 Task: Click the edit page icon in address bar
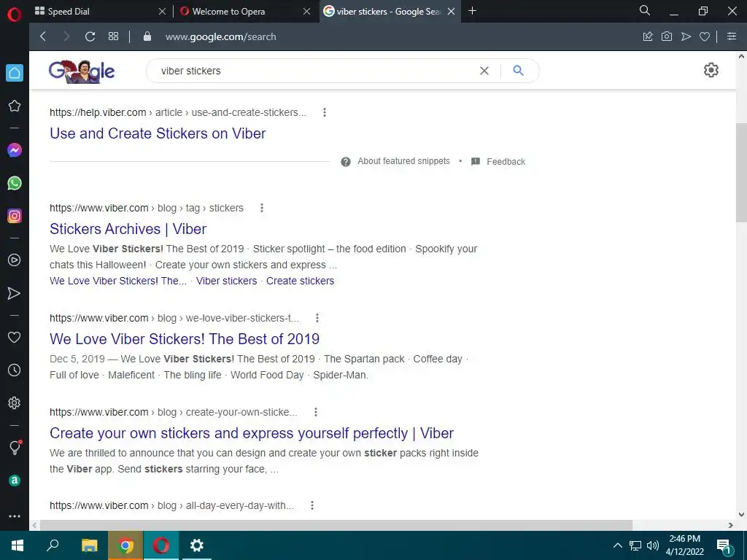[648, 36]
